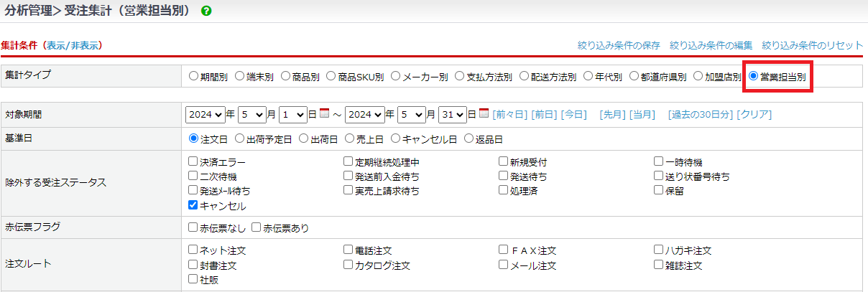This screenshot has height=292, width=868.
Task: Check the 実売上請求待ち excluded status
Action: [348, 190]
